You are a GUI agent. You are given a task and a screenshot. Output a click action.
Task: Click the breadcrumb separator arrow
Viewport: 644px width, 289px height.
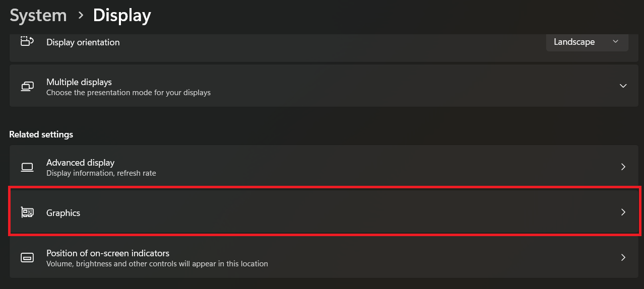point(80,16)
